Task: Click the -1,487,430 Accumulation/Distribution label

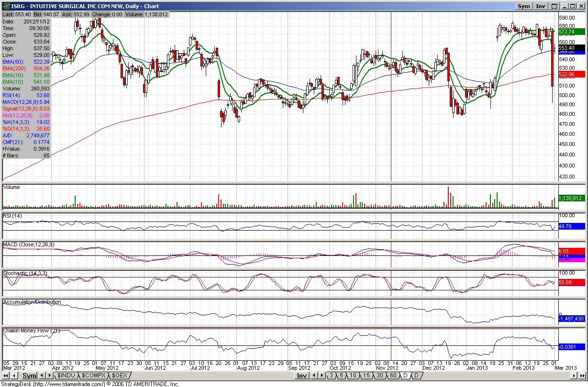Action: pyautogui.click(x=571, y=318)
